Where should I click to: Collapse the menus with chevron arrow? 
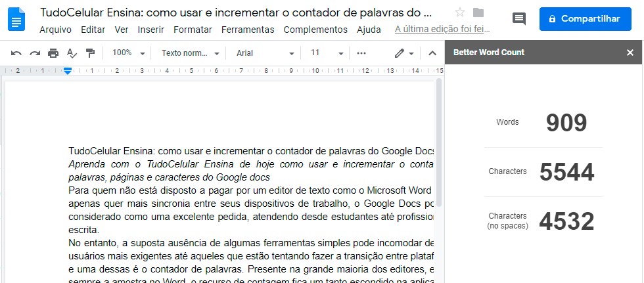[432, 53]
